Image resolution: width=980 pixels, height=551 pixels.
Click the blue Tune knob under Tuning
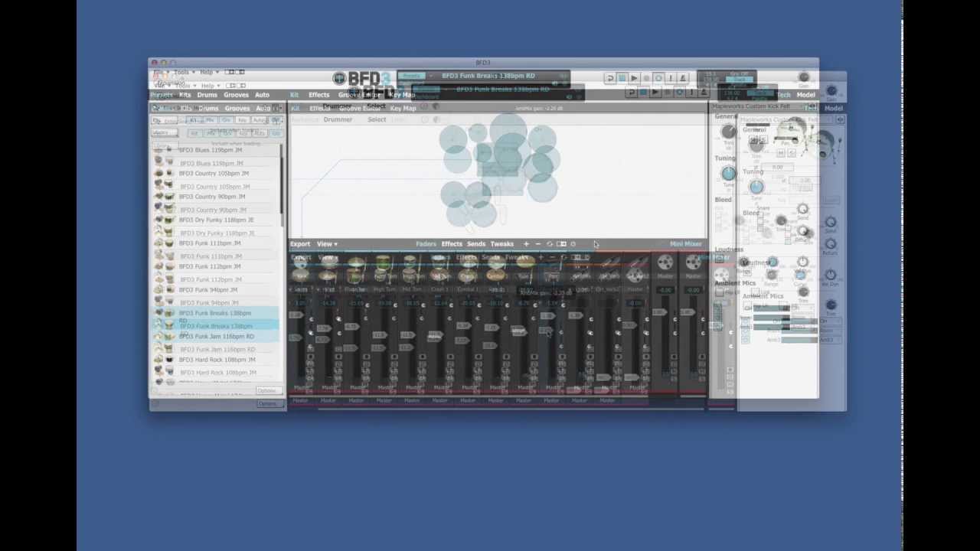pos(728,174)
